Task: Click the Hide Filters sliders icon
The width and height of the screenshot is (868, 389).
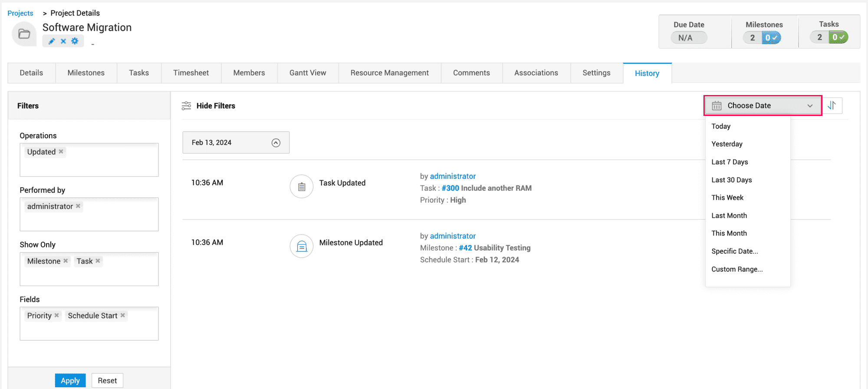Action: (x=187, y=105)
